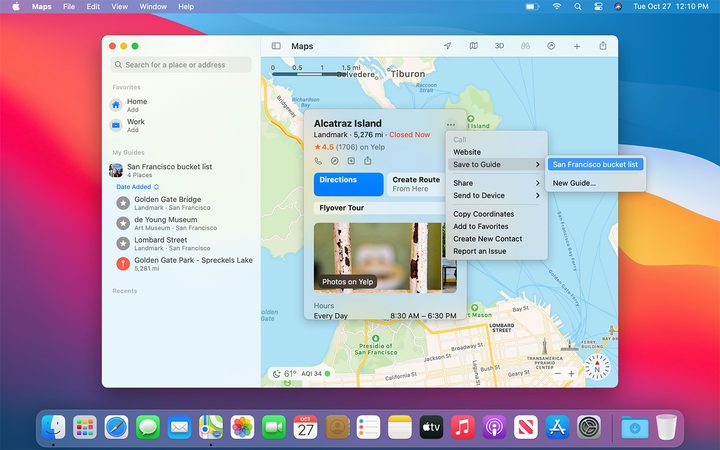Open Spotlight search in menu bar
The image size is (720, 450).
coord(578,6)
